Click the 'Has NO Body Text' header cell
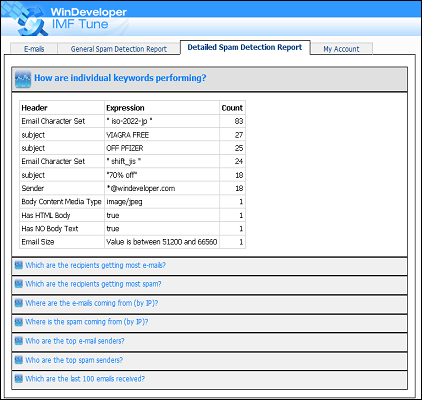The image size is (422, 400). [x=62, y=229]
